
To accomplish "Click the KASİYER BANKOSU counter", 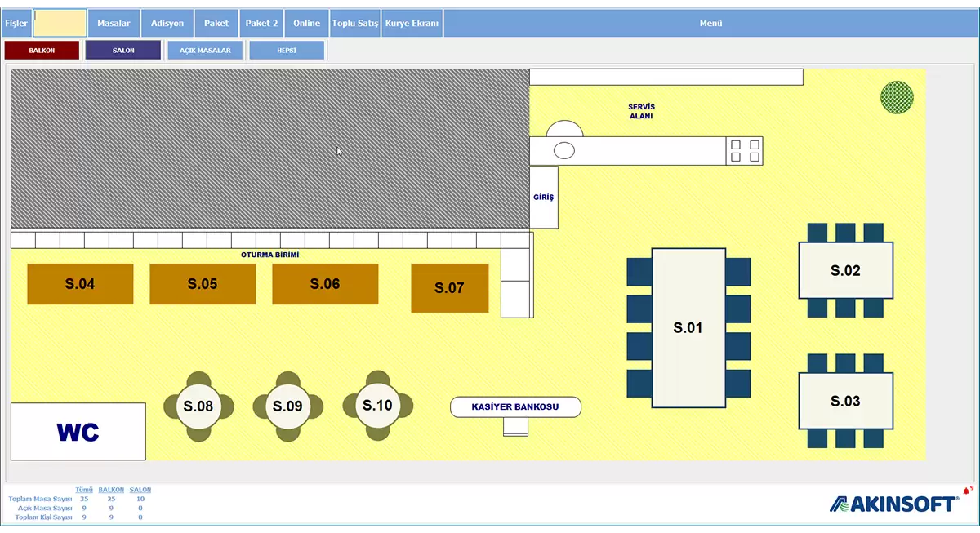I will [x=515, y=406].
